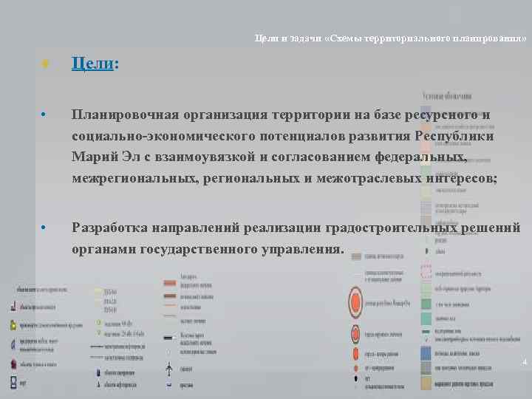Screen dimensions: 532x399
Task: Click the yellow-tan legend color swatch
Action: click(x=426, y=383)
